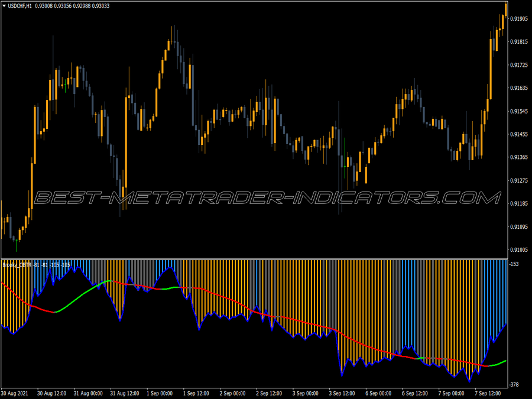Screen dimensions: 532x399
Task: Click the 6 Sep 12:00 time label
Action: coord(415,394)
